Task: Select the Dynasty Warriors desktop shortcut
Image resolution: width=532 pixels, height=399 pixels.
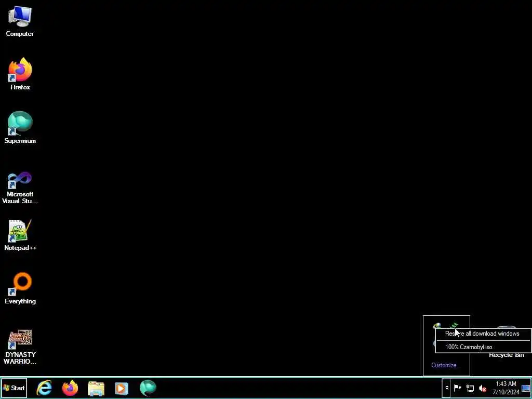Action: coord(20,347)
